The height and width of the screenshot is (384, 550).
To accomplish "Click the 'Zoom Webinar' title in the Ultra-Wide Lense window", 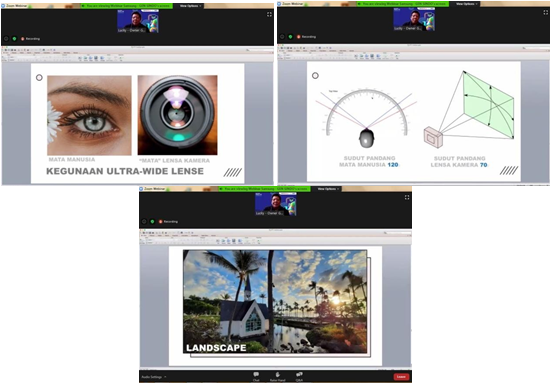I will point(16,6).
